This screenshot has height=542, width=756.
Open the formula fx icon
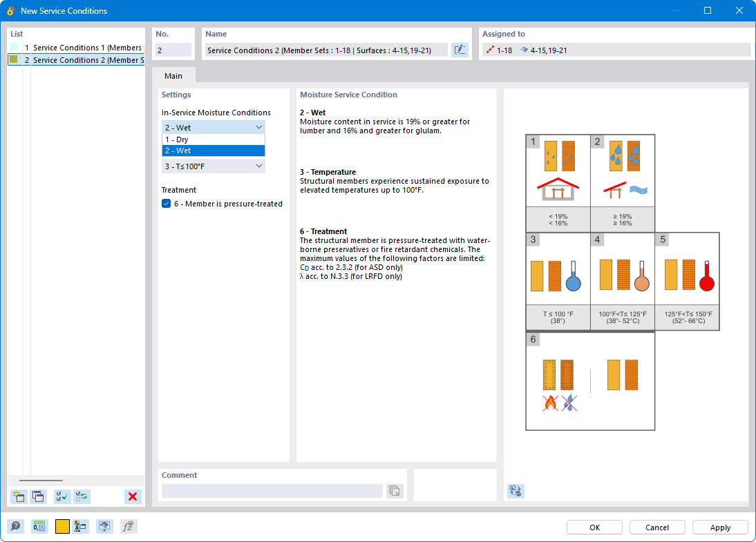[129, 526]
